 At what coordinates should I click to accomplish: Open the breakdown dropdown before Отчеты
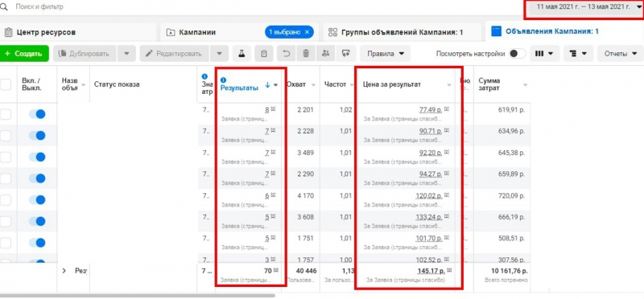pyautogui.click(x=578, y=54)
